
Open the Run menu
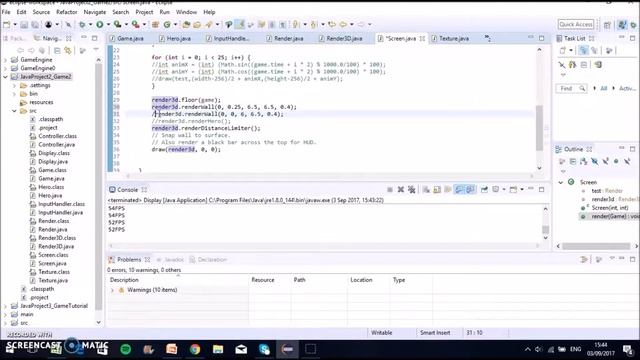tap(164, 12)
